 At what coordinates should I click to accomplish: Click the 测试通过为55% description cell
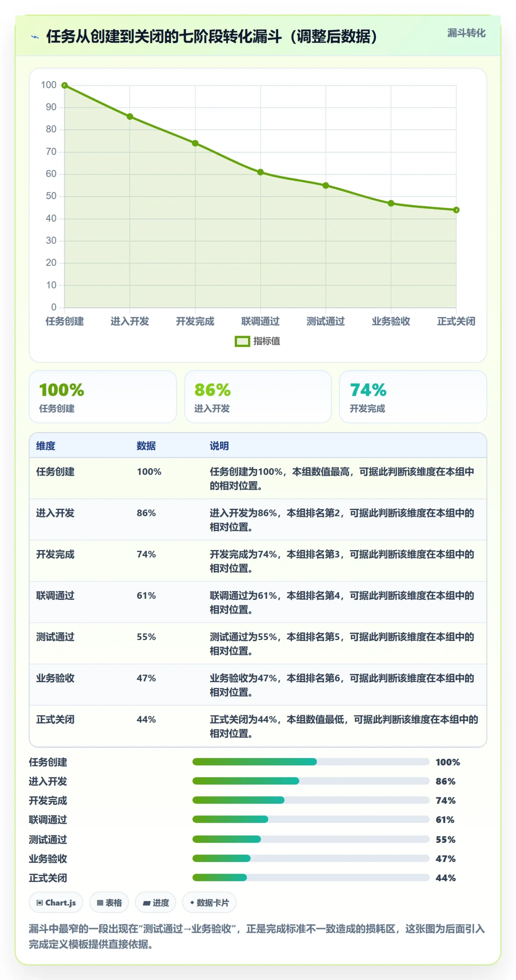click(x=342, y=644)
